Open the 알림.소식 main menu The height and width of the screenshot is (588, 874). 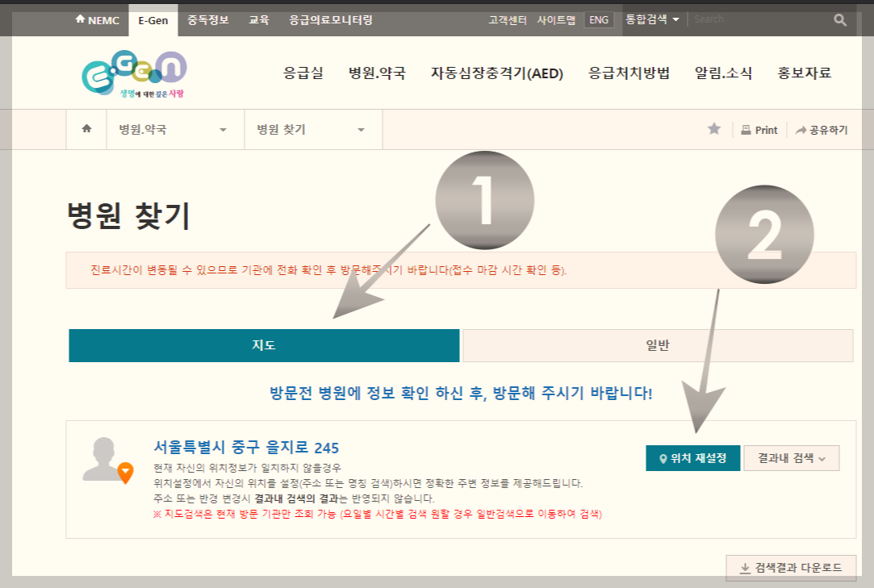tap(724, 73)
